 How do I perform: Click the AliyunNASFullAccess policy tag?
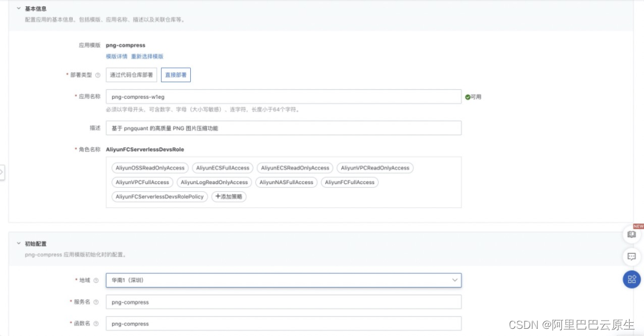pyautogui.click(x=286, y=182)
